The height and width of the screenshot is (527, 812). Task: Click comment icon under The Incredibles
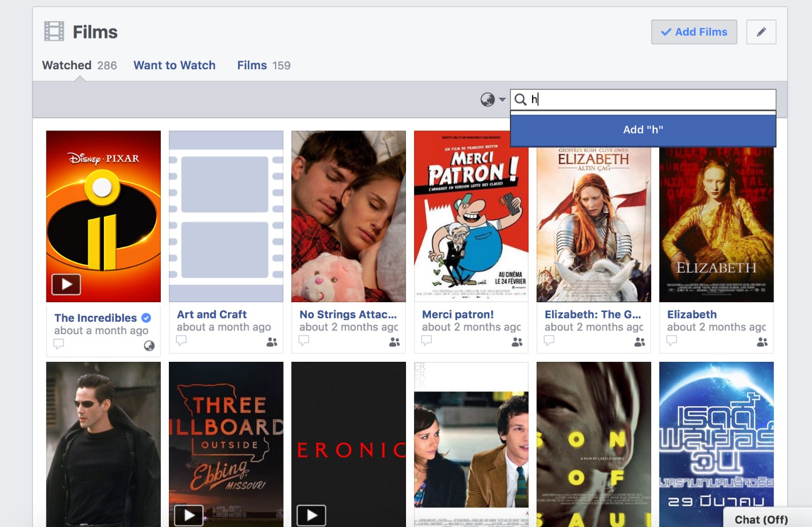[59, 343]
